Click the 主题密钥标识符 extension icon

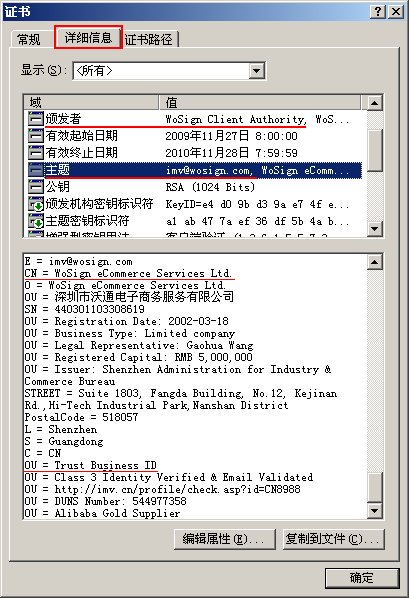[35, 221]
